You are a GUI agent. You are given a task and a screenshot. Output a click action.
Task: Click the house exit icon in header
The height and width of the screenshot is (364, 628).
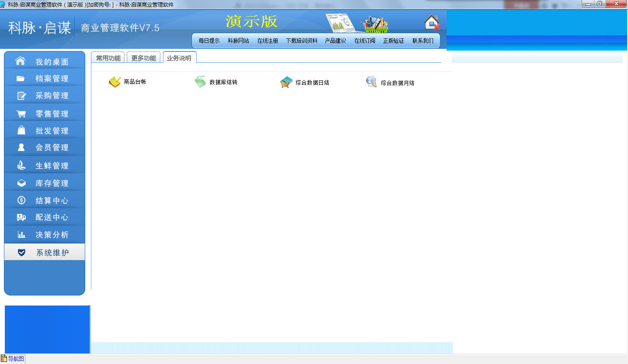click(432, 22)
